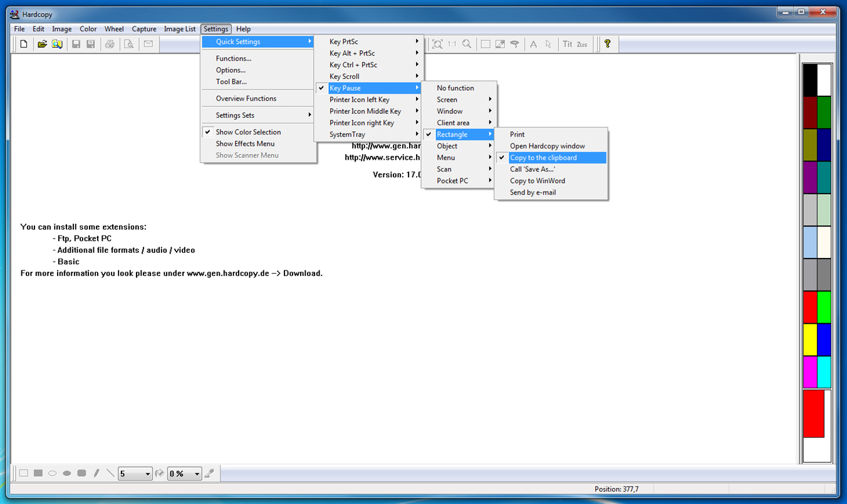Toggle the Show Effects Menu item

pyautogui.click(x=258, y=143)
